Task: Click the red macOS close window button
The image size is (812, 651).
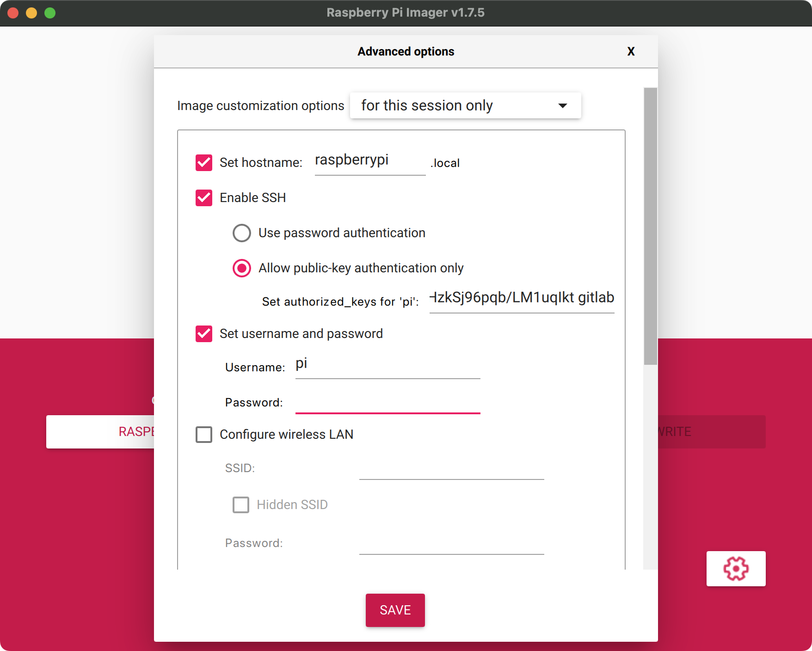Action: 13,13
